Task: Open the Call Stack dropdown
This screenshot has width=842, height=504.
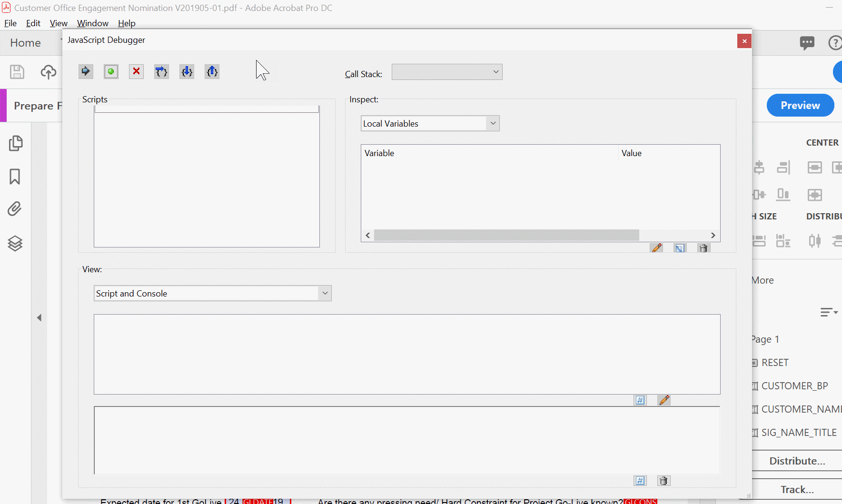Action: pyautogui.click(x=447, y=72)
